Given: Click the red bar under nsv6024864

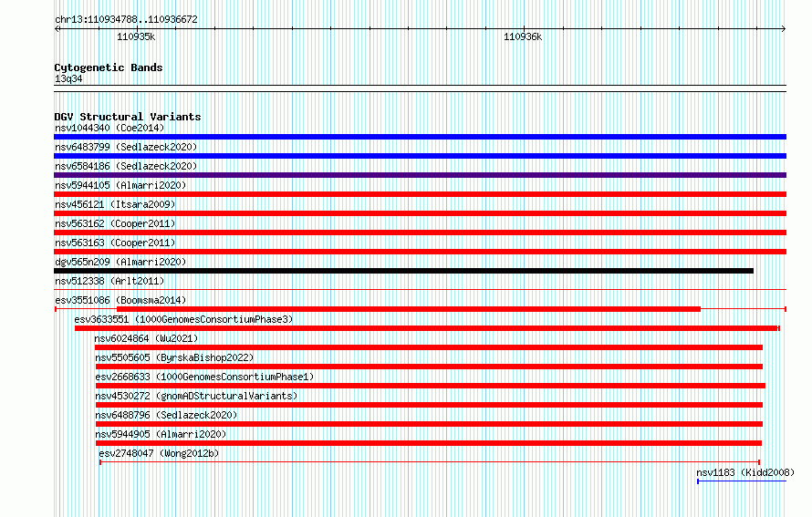Looking at the screenshot, I should click(x=428, y=347).
